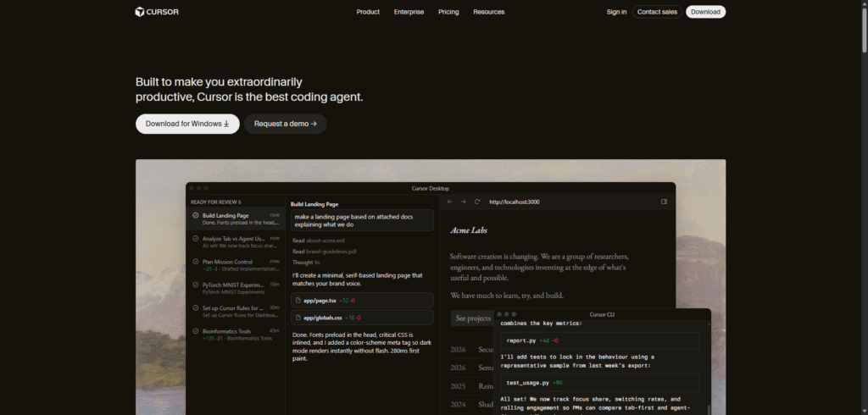Click check icon beside Plan Mission Control
The image size is (868, 415).
(x=196, y=262)
